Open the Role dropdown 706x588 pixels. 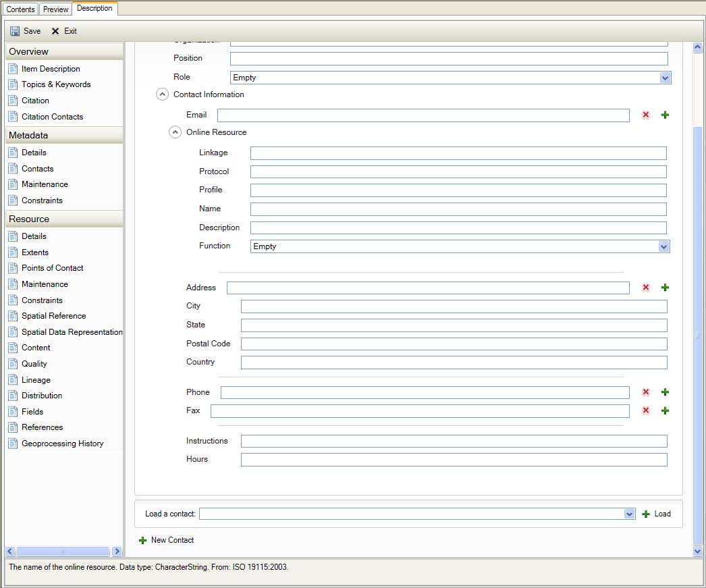[x=666, y=78]
